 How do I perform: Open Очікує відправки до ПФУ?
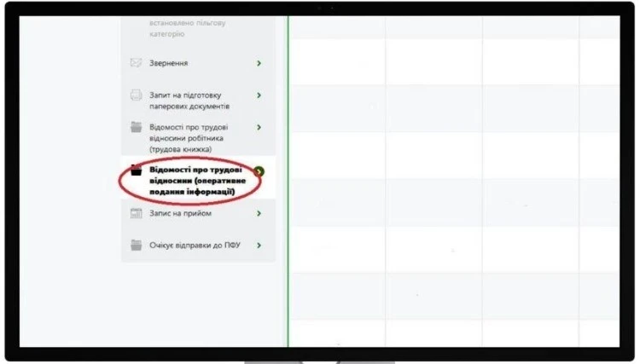[195, 246]
